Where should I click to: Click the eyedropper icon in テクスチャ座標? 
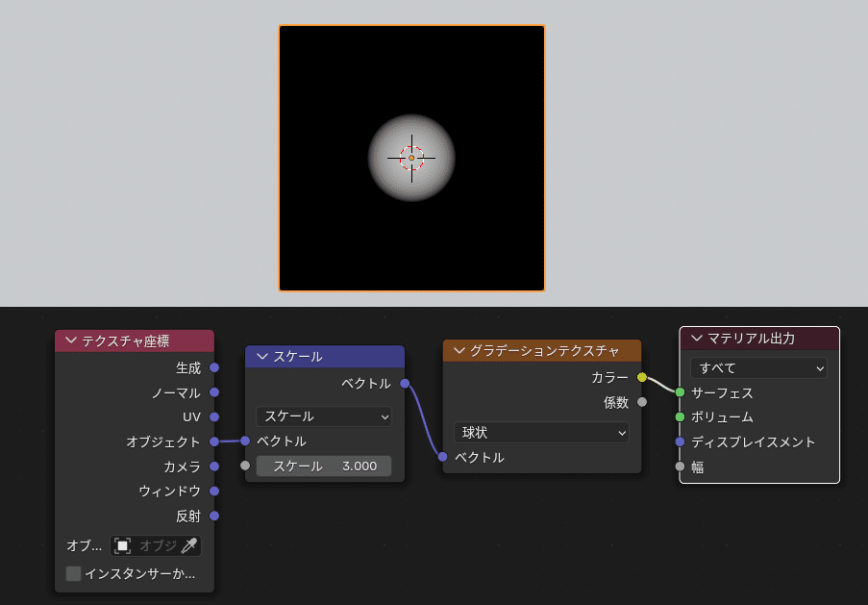188,545
